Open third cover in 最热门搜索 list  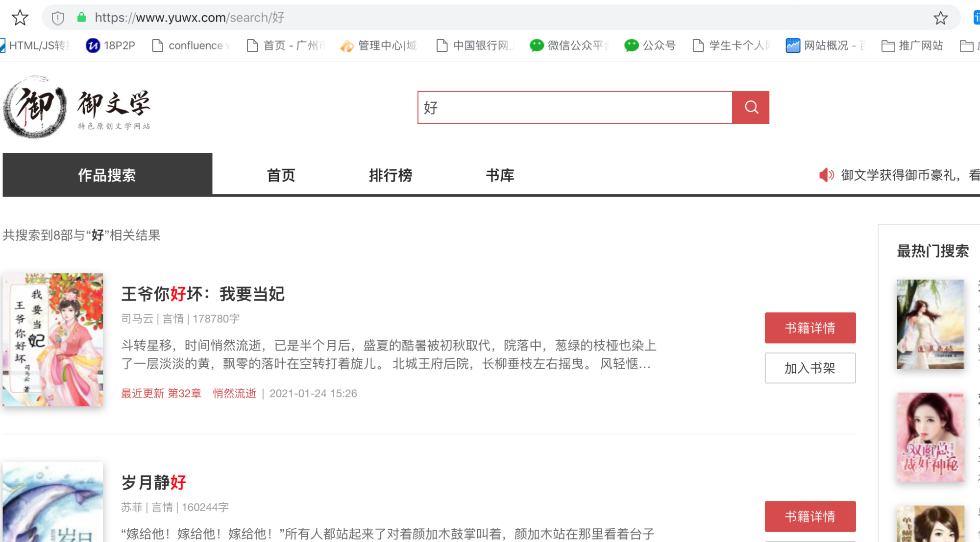[x=930, y=524]
